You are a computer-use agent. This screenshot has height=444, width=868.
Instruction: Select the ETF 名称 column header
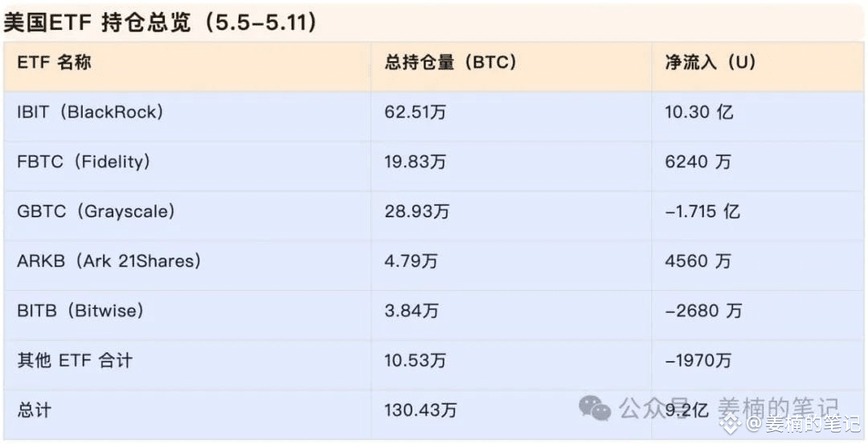[55, 63]
